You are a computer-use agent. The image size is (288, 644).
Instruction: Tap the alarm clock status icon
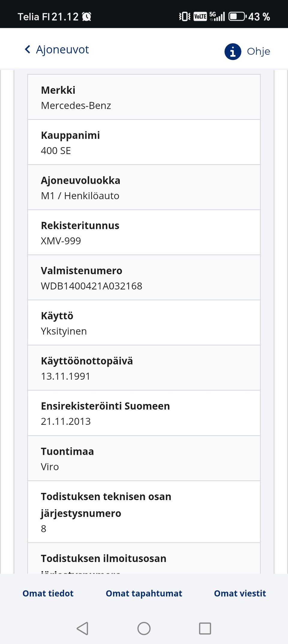[x=87, y=17]
